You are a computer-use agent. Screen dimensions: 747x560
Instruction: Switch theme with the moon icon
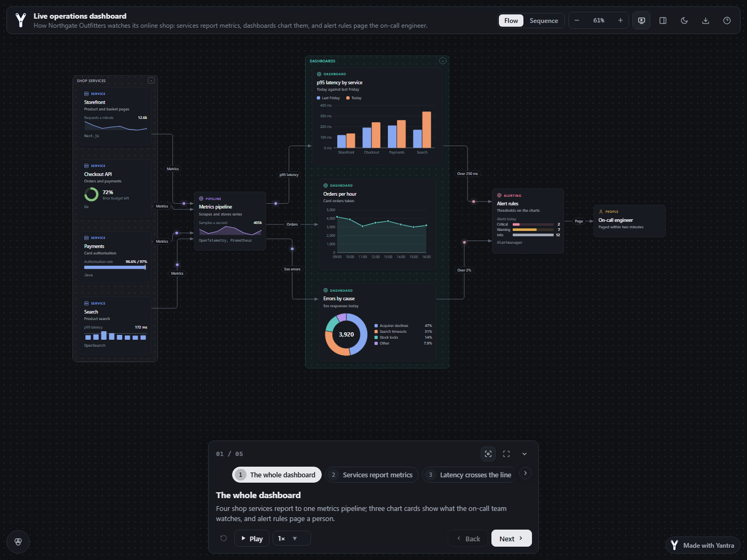click(x=684, y=20)
